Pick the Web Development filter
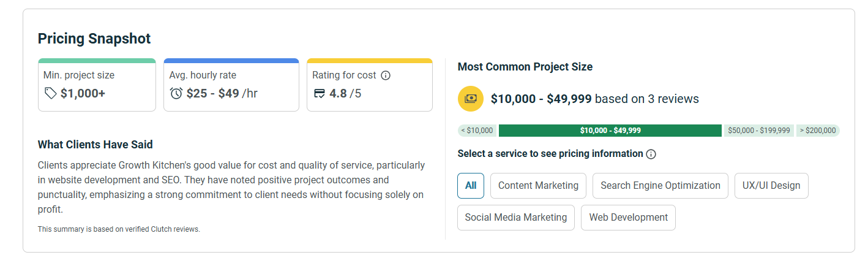This screenshot has height=263, width=868. [x=628, y=218]
